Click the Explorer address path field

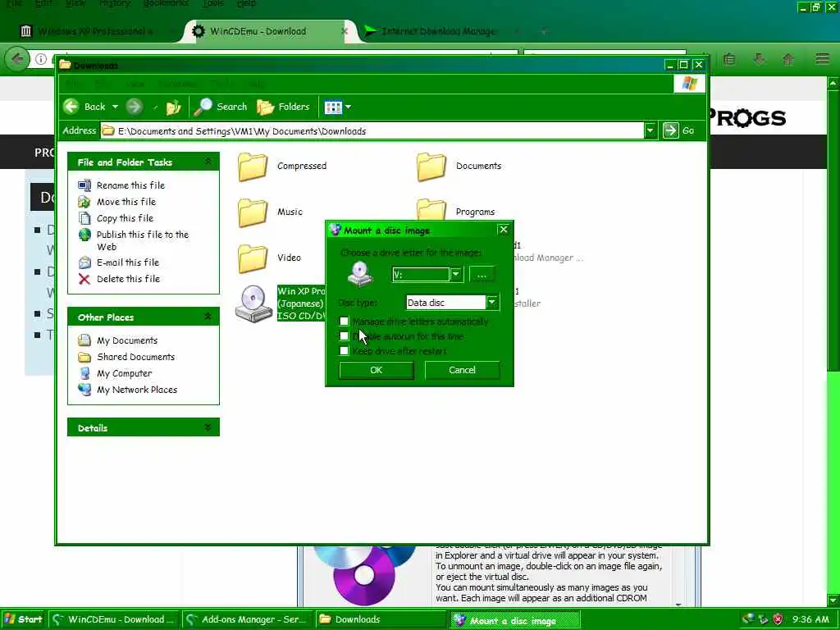372,130
